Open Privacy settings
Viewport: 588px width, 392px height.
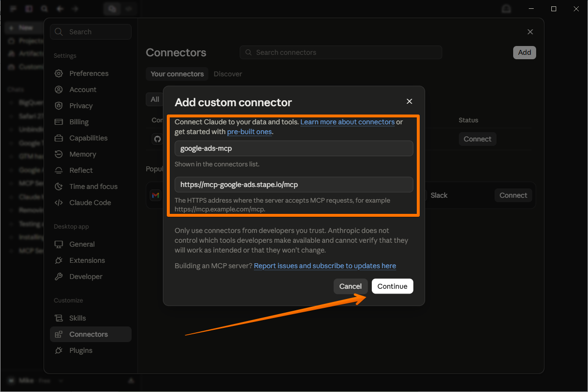point(90,106)
